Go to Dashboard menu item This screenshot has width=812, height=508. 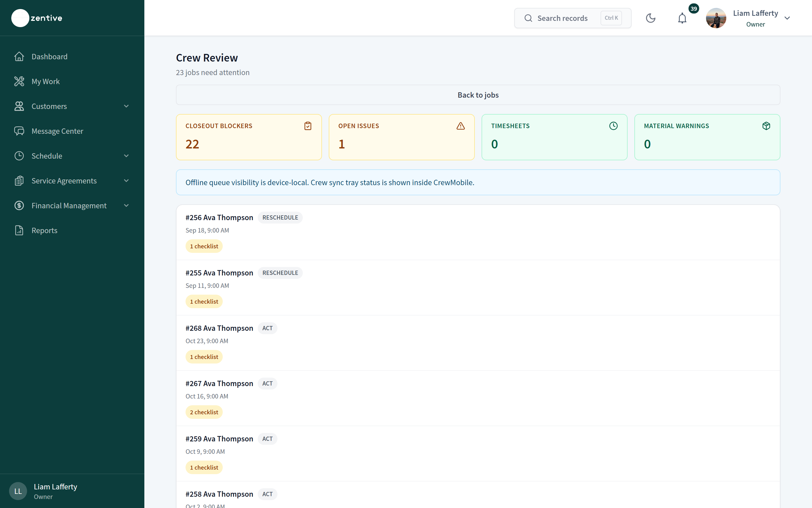(x=72, y=56)
